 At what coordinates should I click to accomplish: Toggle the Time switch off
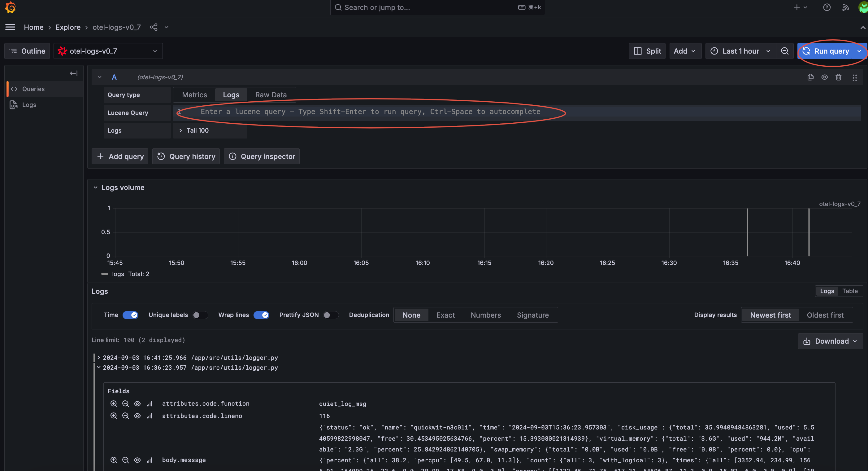(x=130, y=315)
